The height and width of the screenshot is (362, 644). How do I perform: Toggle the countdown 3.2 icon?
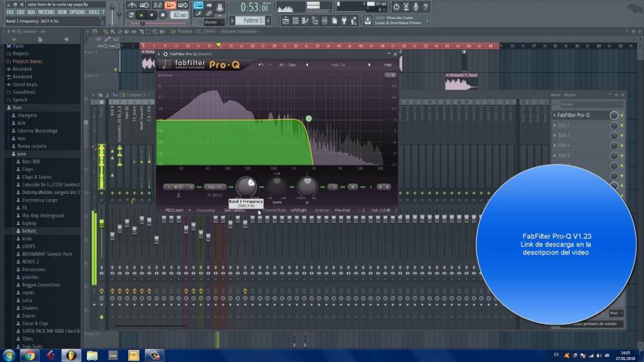click(x=157, y=6)
